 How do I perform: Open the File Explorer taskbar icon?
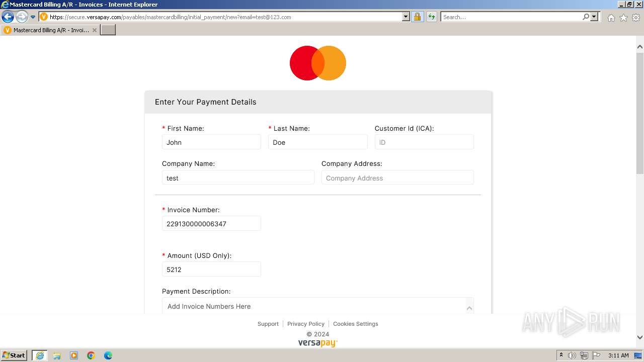tap(57, 355)
